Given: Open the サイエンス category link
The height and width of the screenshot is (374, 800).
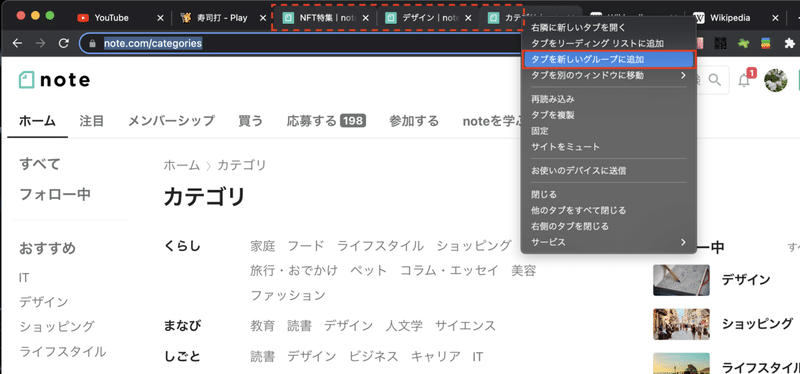Looking at the screenshot, I should pyautogui.click(x=465, y=326).
